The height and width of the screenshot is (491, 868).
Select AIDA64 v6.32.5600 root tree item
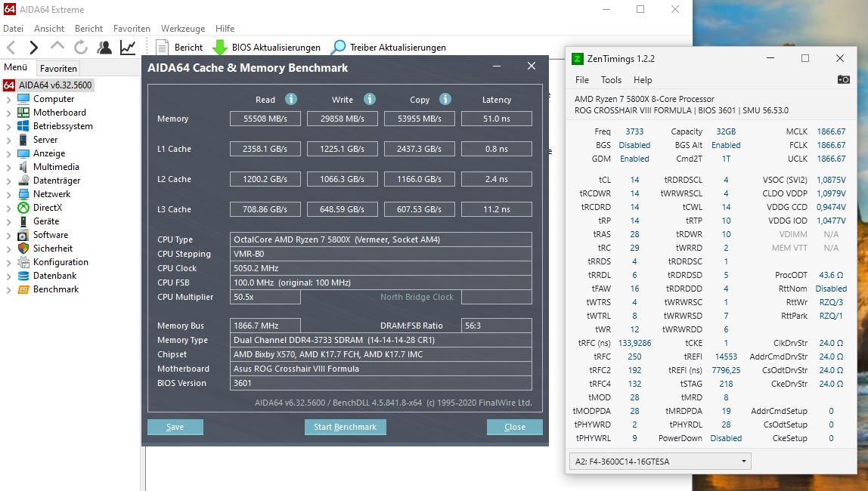pyautogui.click(x=54, y=85)
